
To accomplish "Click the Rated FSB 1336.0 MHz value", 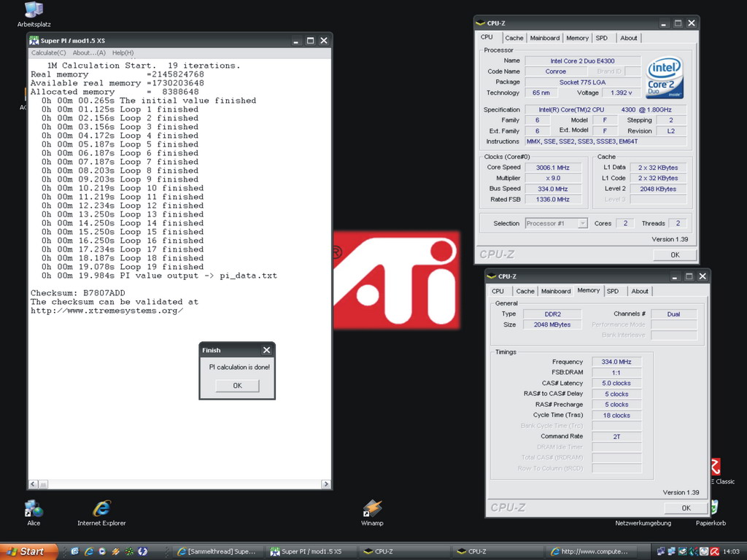I will pos(553,200).
